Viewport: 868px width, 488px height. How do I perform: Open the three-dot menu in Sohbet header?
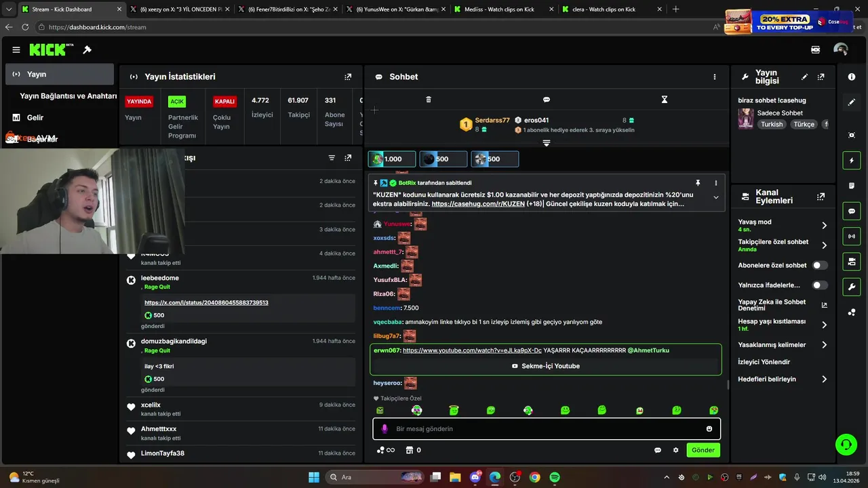click(x=714, y=77)
